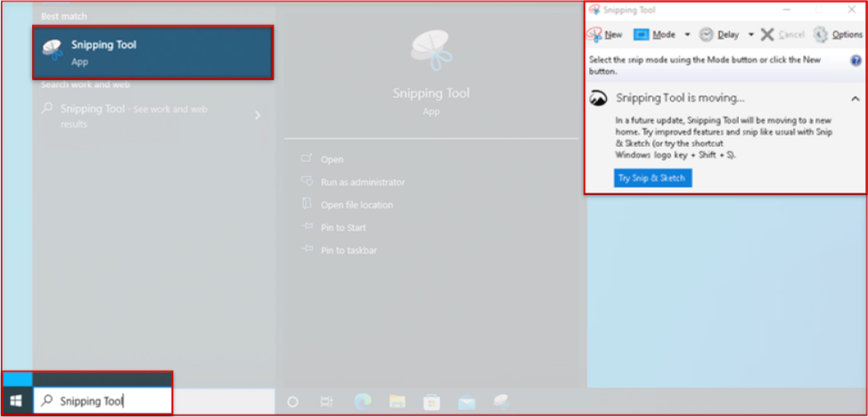Choose 'Pin to taskbar' option

(348, 250)
